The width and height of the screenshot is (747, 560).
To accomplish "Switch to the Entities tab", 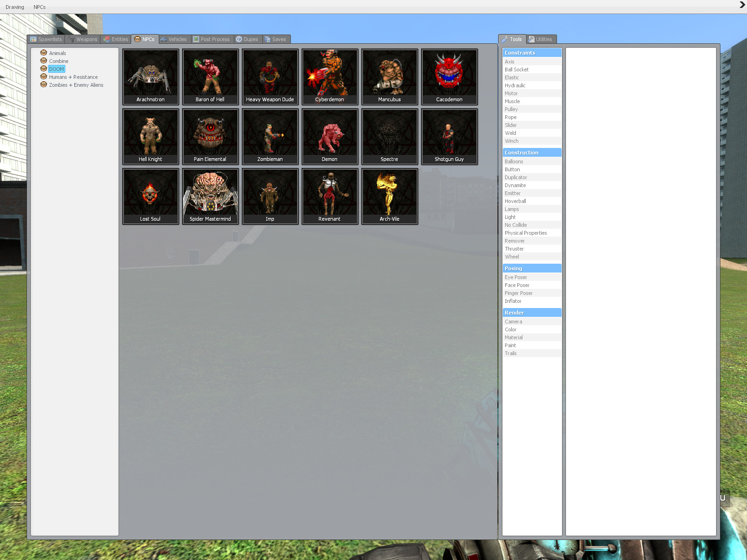I will [x=116, y=39].
